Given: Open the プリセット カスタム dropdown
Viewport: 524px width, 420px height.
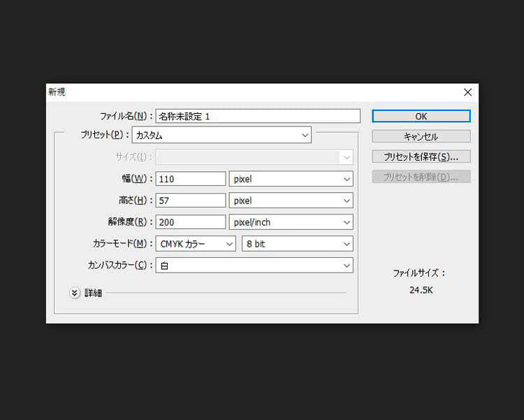Looking at the screenshot, I should (x=221, y=135).
